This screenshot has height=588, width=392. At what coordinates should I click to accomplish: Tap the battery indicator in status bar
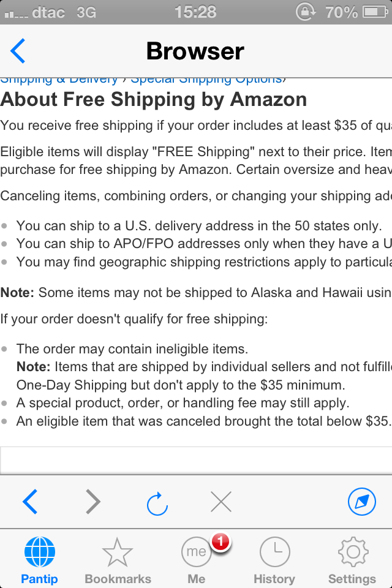(375, 12)
